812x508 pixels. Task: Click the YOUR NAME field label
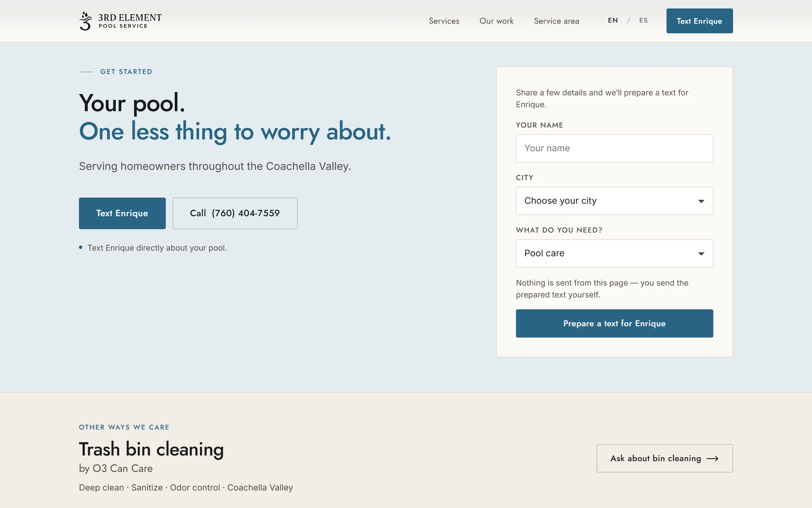tap(540, 125)
